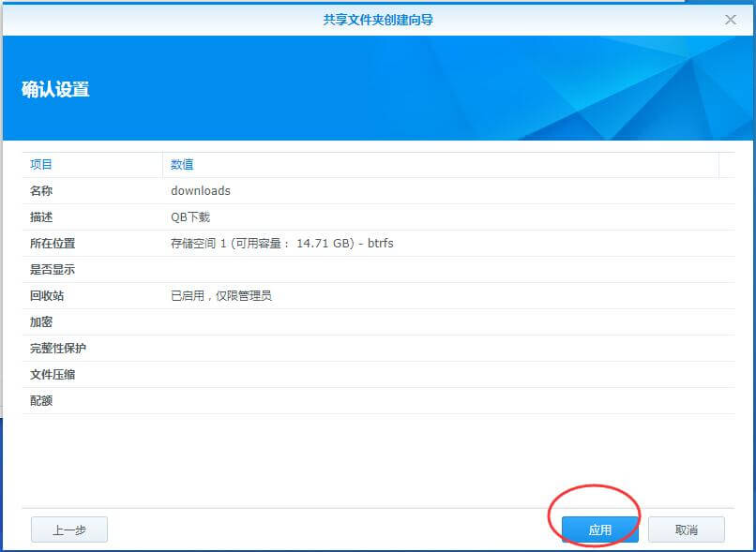
Task: Select the 描述 row label
Action: click(x=41, y=217)
